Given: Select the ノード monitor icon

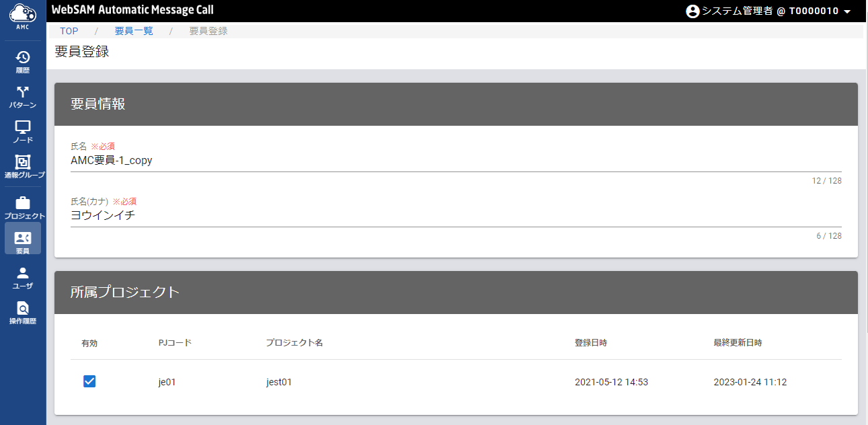Looking at the screenshot, I should (23, 127).
